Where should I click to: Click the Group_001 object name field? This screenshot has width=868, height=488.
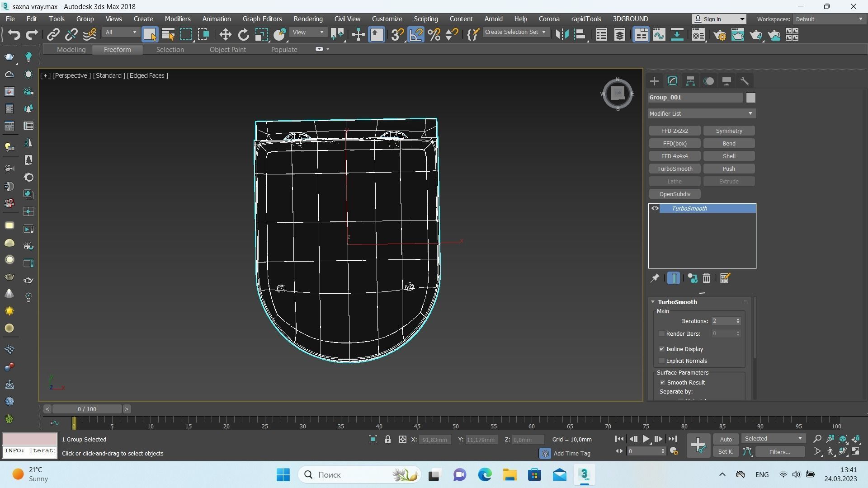695,98
